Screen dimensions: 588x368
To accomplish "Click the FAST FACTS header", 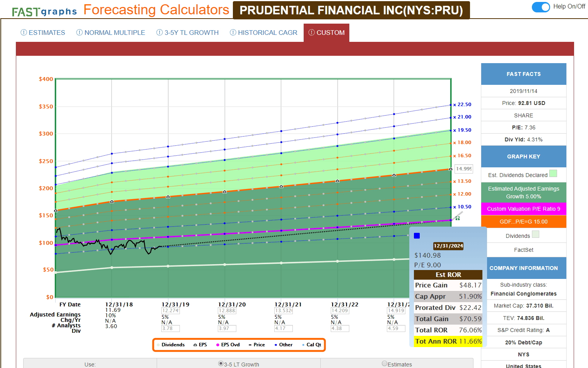I will [x=524, y=74].
